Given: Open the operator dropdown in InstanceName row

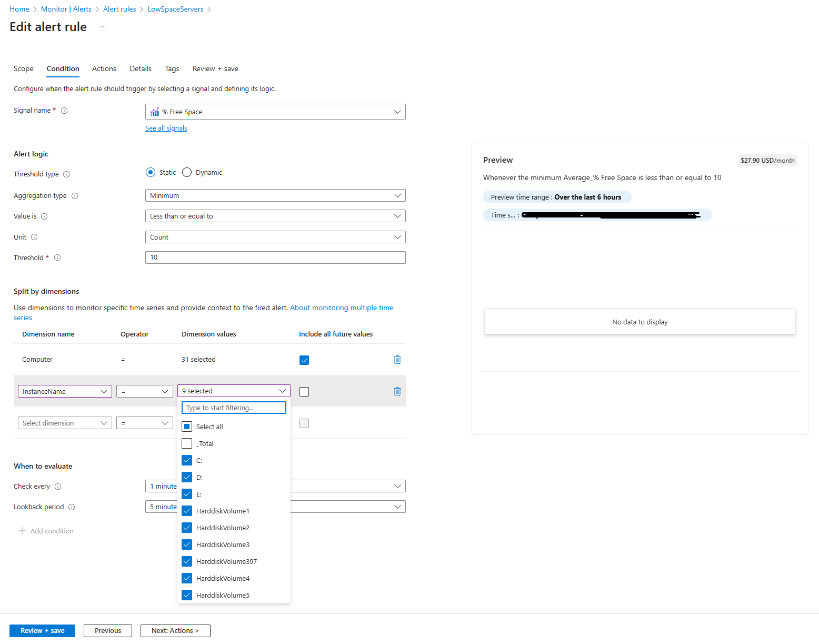Looking at the screenshot, I should (x=145, y=391).
